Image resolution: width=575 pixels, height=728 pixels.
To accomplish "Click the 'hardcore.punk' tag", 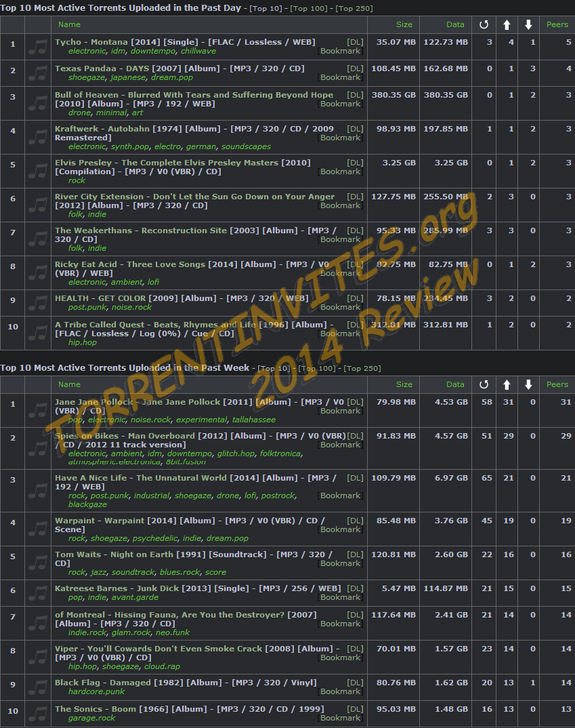I will [x=96, y=692].
